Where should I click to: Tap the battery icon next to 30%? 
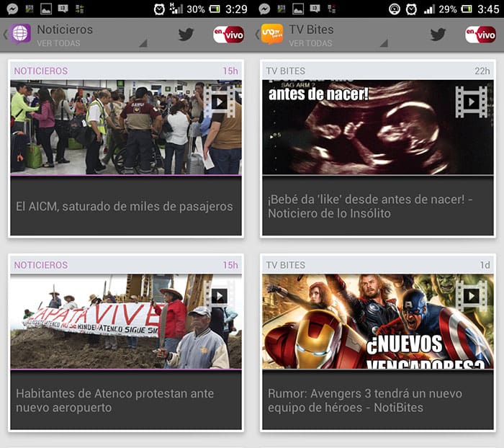click(215, 9)
